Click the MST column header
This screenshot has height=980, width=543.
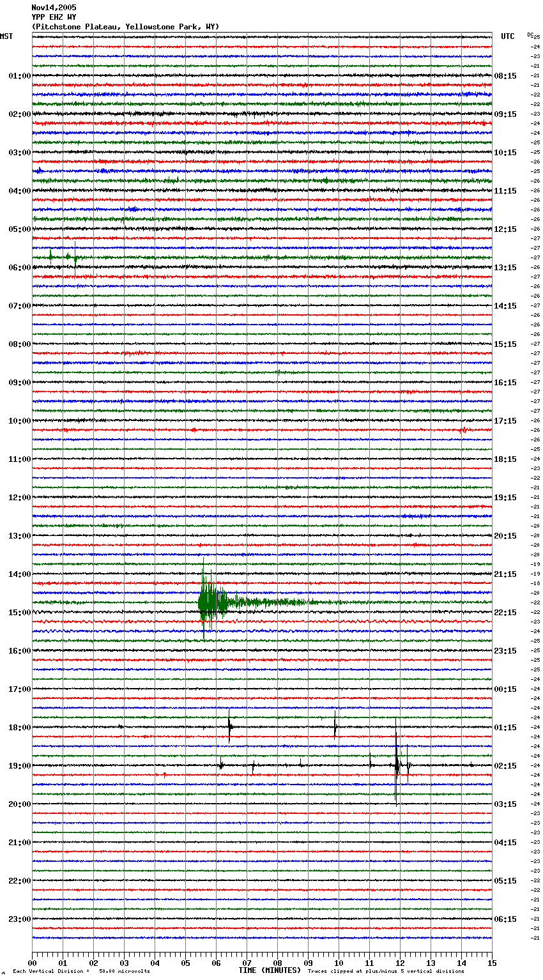pyautogui.click(x=6, y=36)
